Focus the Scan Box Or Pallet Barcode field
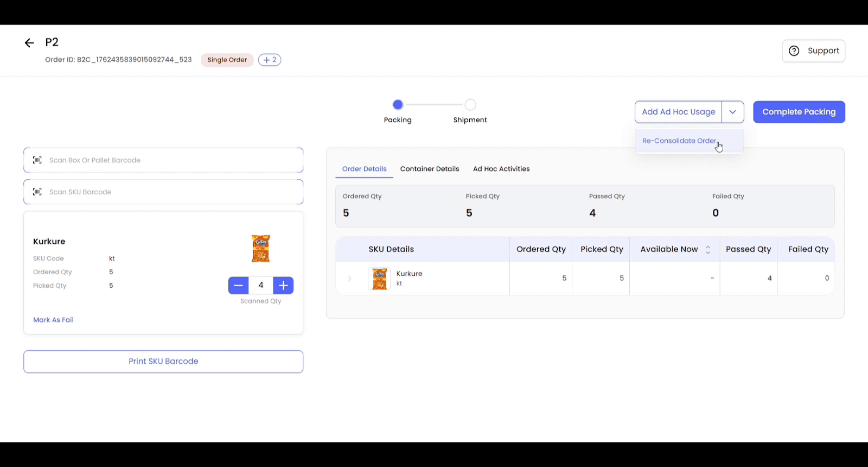 pyautogui.click(x=168, y=160)
